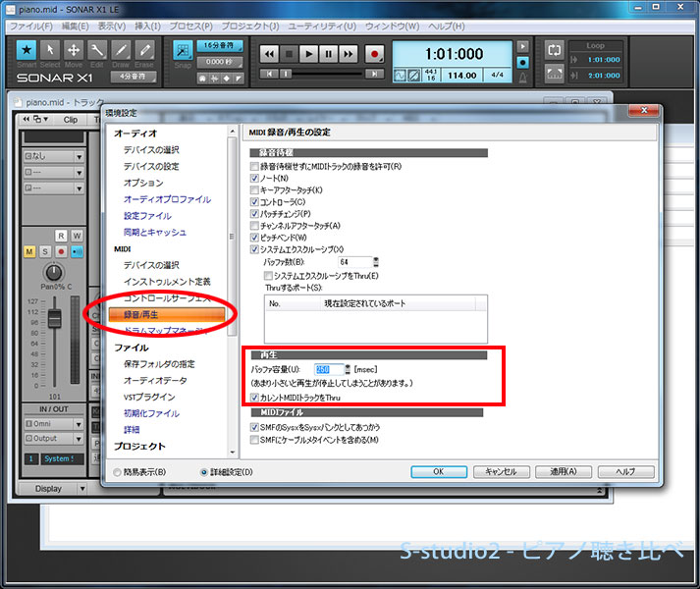Uncheck the ノート(N) checkbox
Viewport: 700px width, 589px height.
pos(255,179)
